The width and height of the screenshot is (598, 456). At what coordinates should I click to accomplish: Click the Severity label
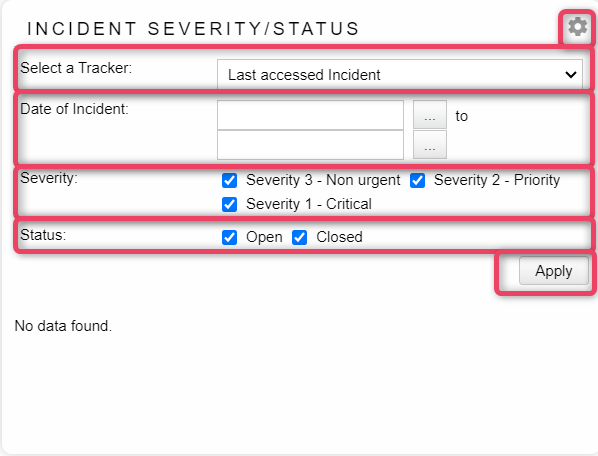[49, 178]
